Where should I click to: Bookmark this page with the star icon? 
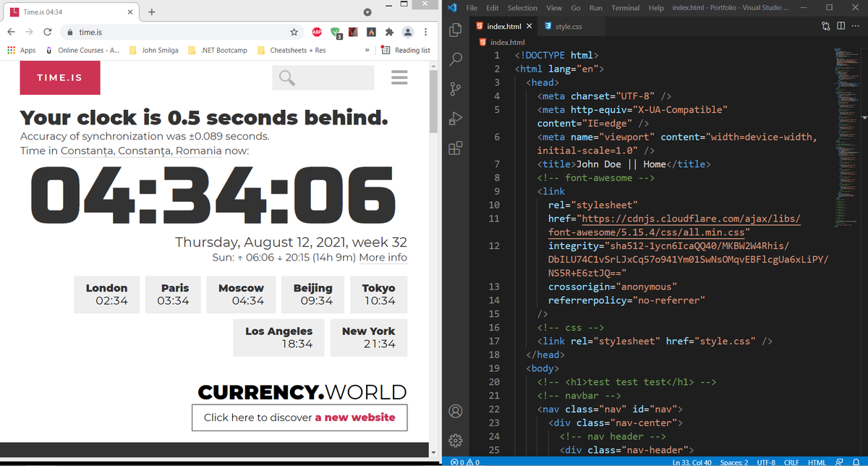(x=294, y=32)
